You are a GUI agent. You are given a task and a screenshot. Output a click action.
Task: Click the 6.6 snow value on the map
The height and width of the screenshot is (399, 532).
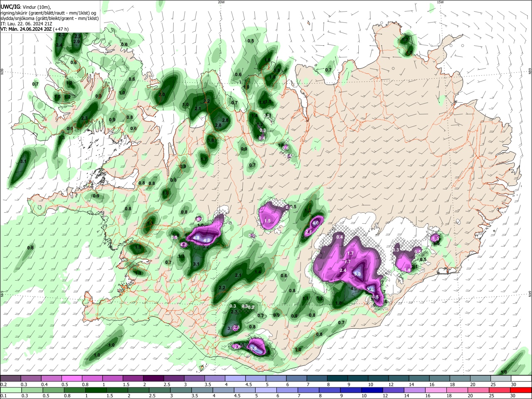pyautogui.click(x=254, y=348)
